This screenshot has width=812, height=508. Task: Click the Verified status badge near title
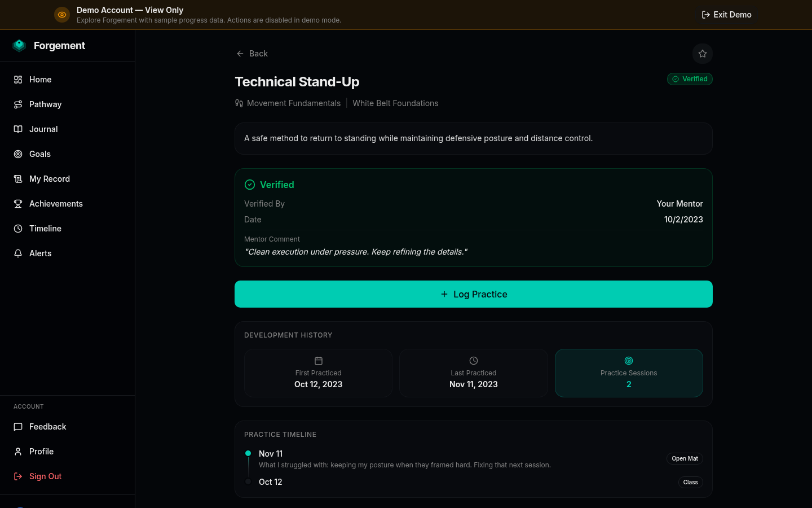tap(690, 79)
